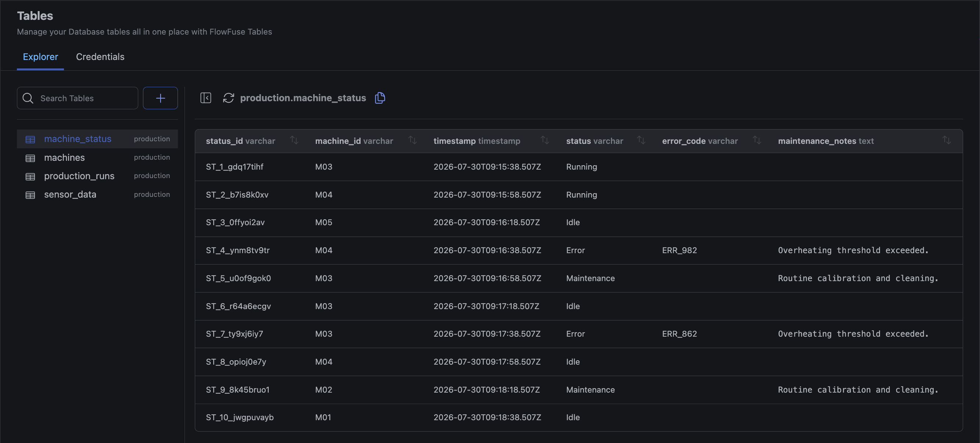
Task: Click the machine_status table icon in sidebar
Action: pyautogui.click(x=30, y=139)
